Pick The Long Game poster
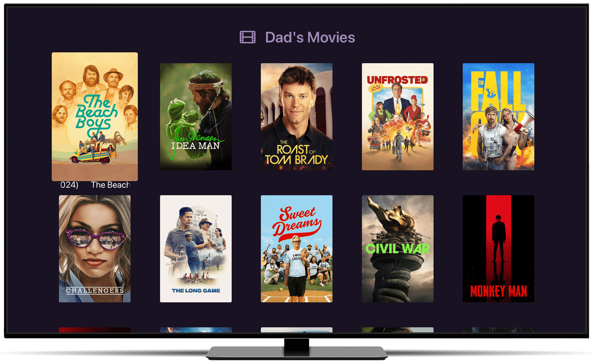This screenshot has width=593, height=364. [196, 249]
